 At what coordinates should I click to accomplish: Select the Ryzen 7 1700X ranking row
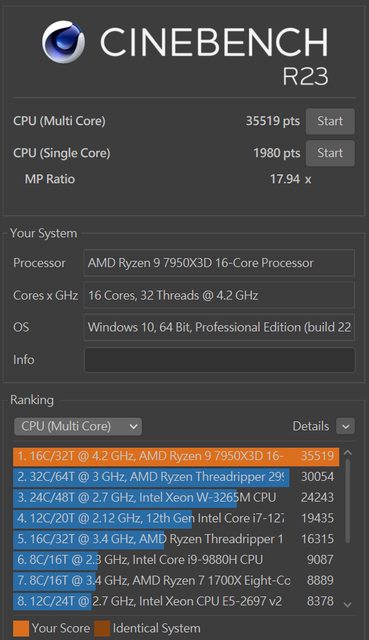click(x=176, y=580)
